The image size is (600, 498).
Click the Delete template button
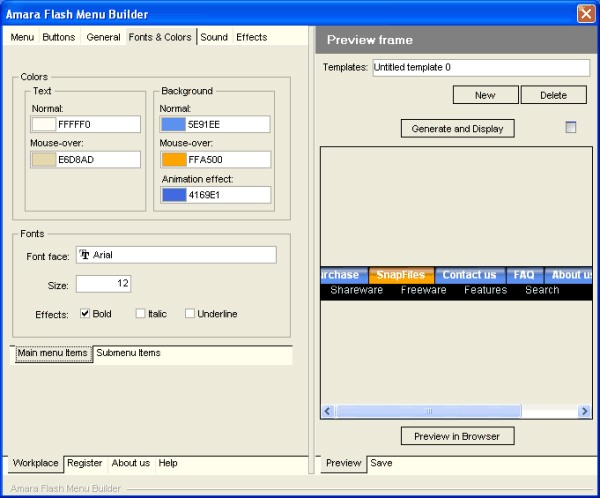click(553, 95)
